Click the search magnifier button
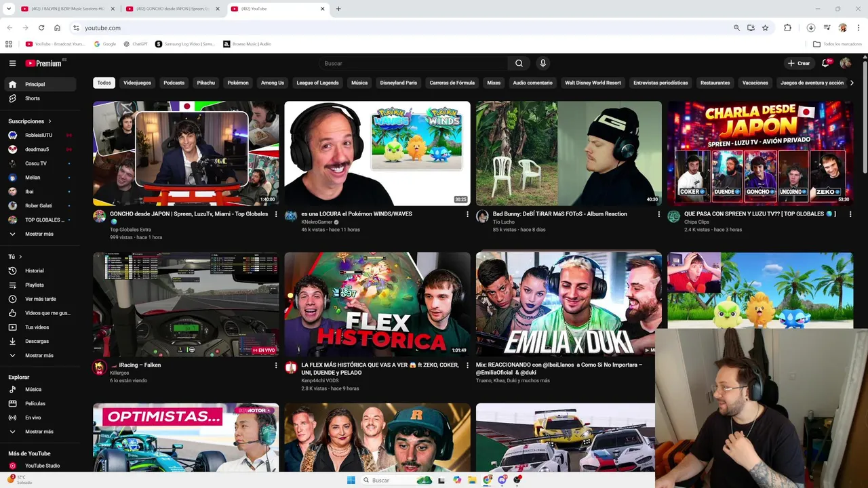This screenshot has height=488, width=868. point(519,63)
